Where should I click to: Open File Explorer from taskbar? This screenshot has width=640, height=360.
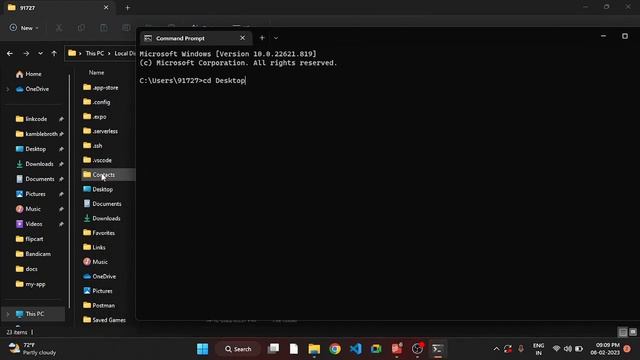pyautogui.click(x=314, y=349)
